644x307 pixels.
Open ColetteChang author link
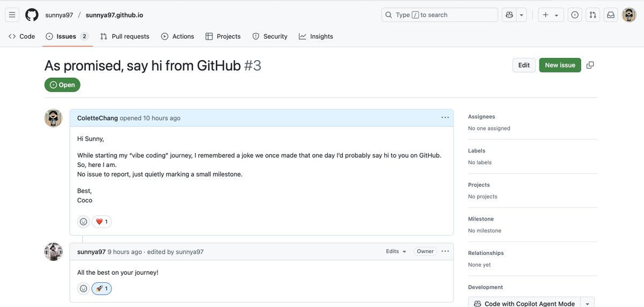[97, 118]
